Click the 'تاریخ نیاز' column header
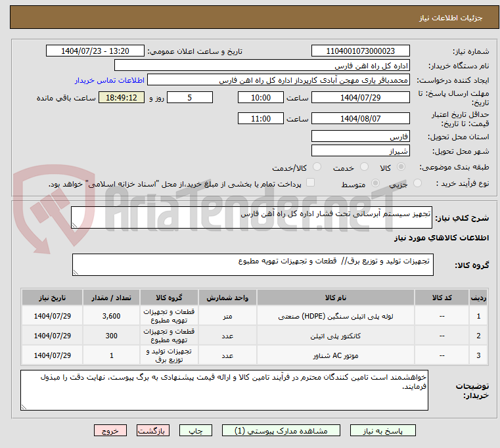The image size is (500, 448). [53, 298]
